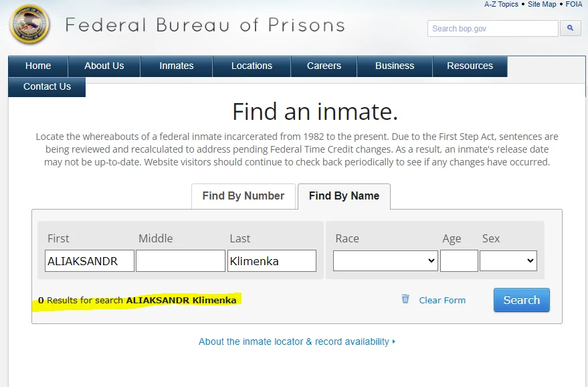
Task: Click the blue Search button
Action: pyautogui.click(x=522, y=300)
